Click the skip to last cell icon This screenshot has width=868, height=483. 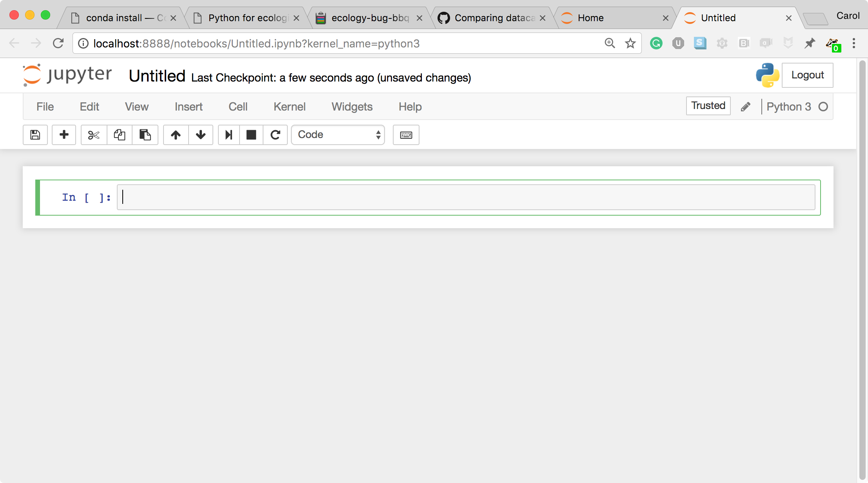click(228, 134)
